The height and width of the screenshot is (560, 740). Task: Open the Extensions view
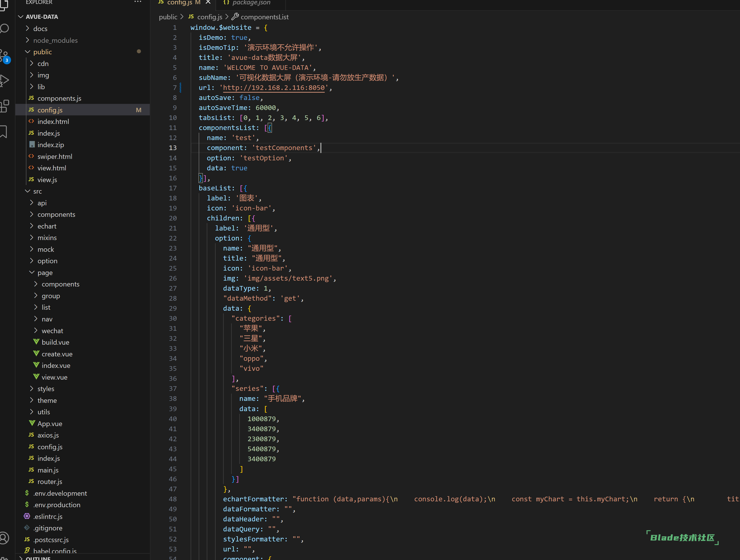(x=4, y=106)
